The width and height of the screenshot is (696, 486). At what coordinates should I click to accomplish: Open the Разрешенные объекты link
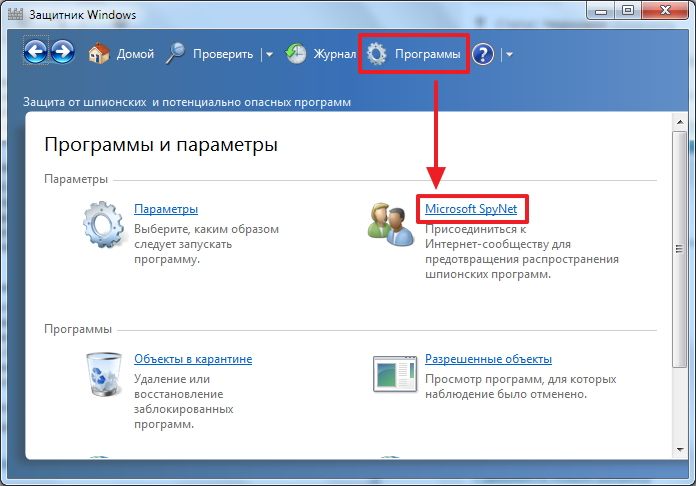coord(488,359)
